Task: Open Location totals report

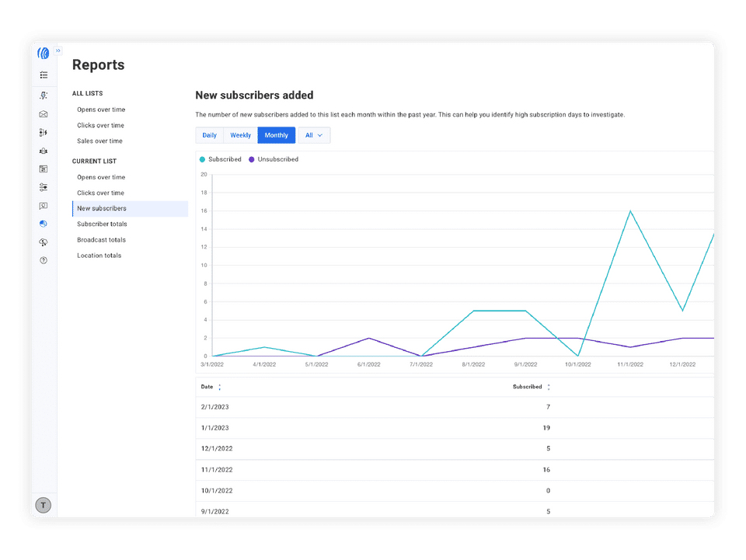Action: [99, 256]
